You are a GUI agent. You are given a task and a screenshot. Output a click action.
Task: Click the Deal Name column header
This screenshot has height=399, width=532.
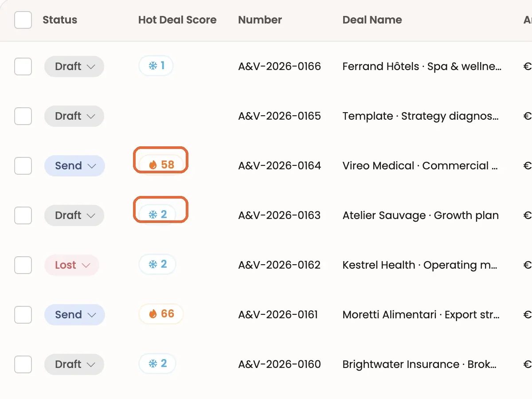pyautogui.click(x=372, y=20)
